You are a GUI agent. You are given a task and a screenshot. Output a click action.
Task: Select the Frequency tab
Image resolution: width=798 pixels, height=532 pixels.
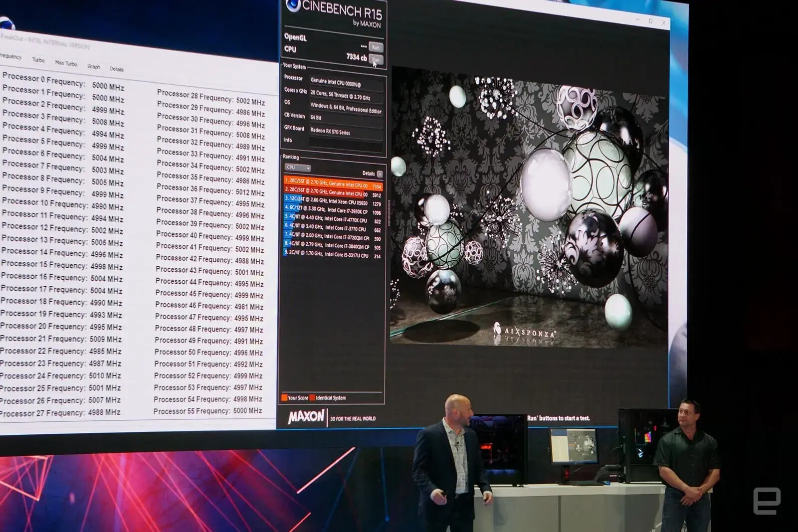[10, 56]
